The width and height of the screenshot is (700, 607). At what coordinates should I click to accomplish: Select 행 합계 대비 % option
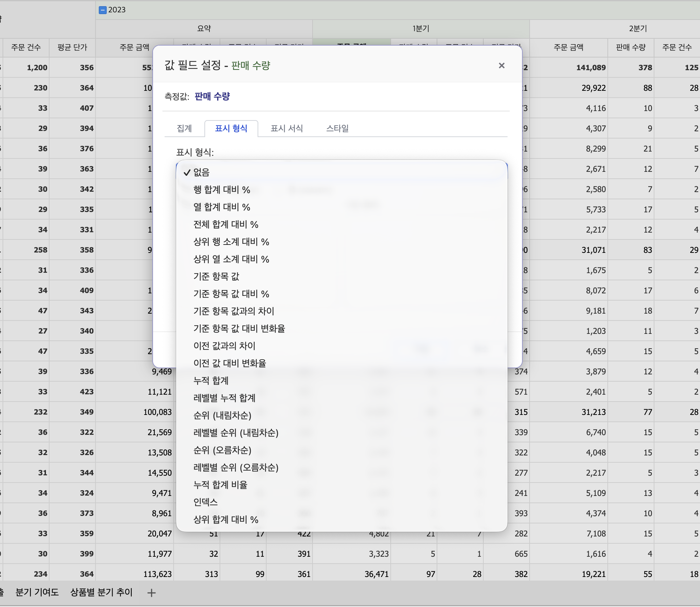[341, 190]
